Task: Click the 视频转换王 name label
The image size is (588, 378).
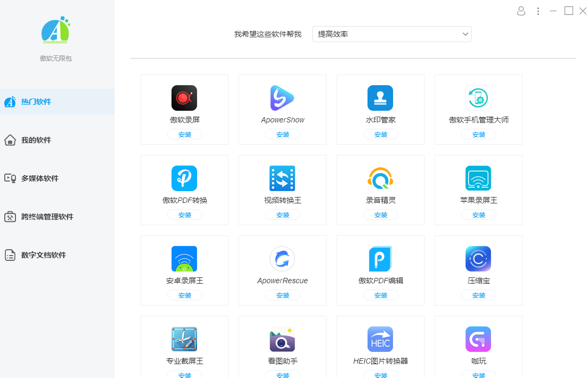Action: tap(282, 200)
